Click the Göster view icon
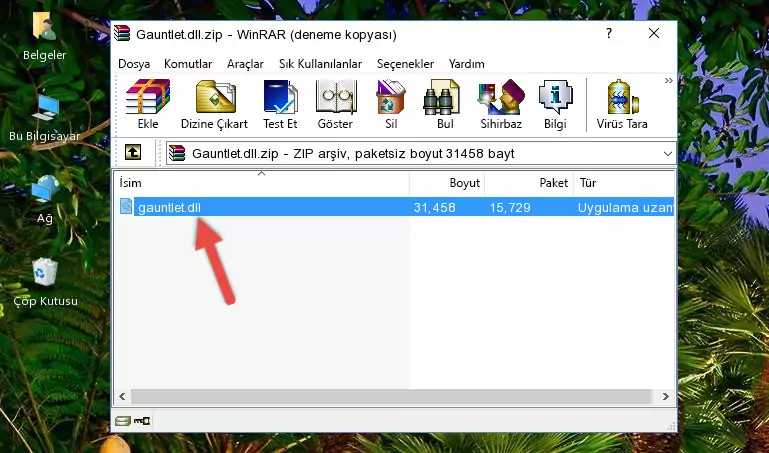The width and height of the screenshot is (769, 453). (x=335, y=104)
